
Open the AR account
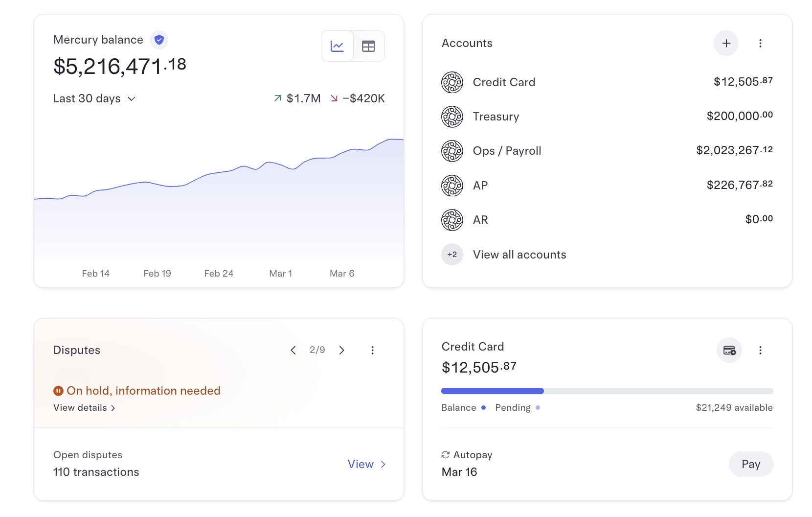coord(607,220)
